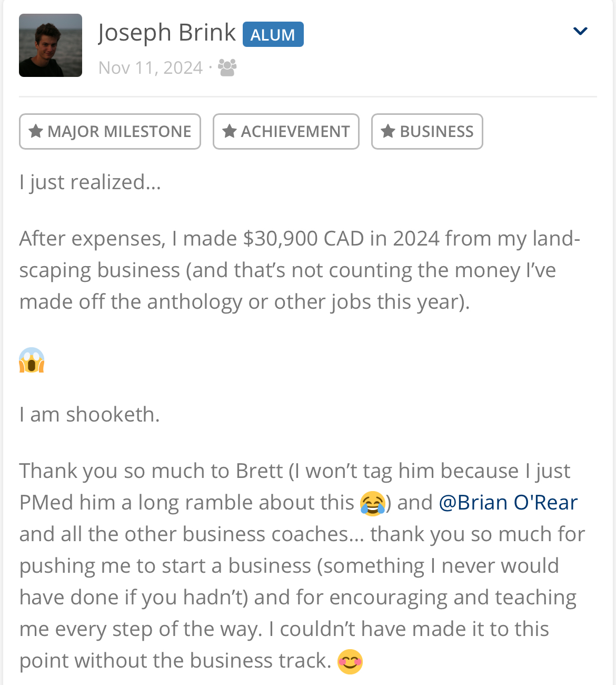Click the star icon in MAJOR MILESTONE
The width and height of the screenshot is (616, 685).
(x=36, y=131)
